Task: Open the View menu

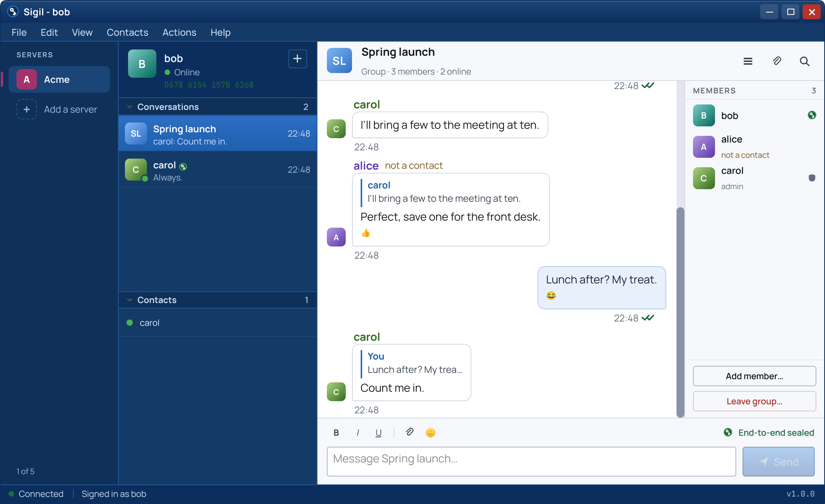Action: coord(82,32)
